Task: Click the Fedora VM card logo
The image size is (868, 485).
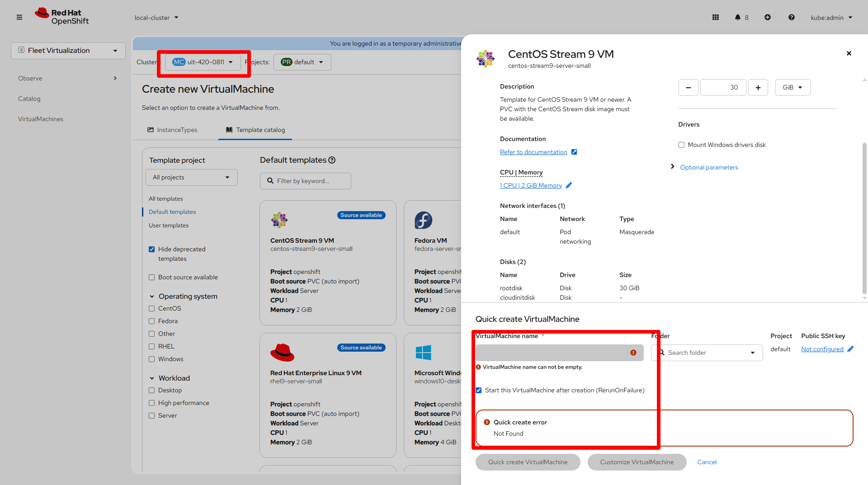Action: (424, 220)
